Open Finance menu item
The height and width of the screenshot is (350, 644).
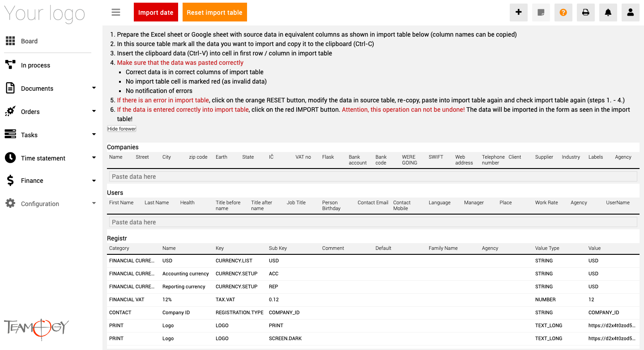(x=32, y=181)
